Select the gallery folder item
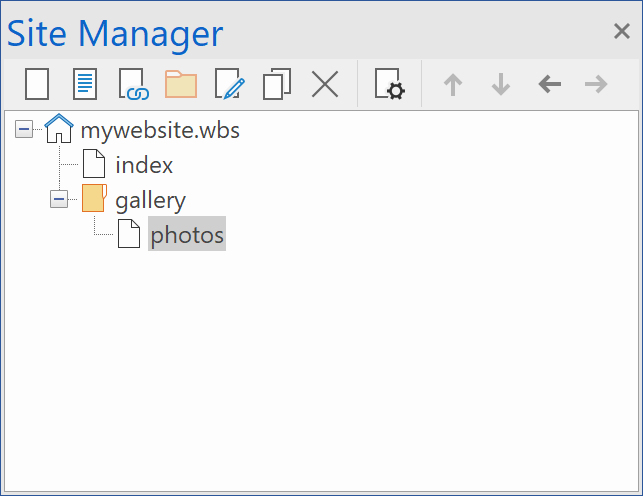 (x=150, y=199)
